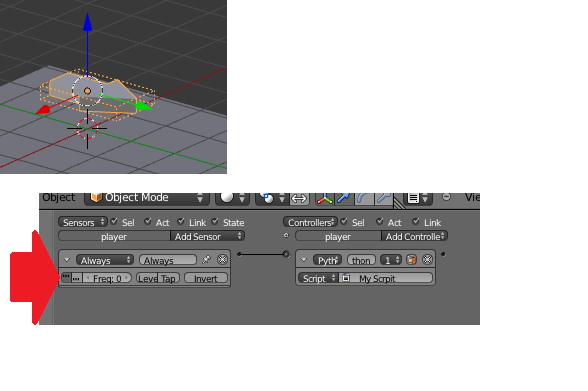
Task: Toggle controller priority icon
Action: click(x=411, y=260)
